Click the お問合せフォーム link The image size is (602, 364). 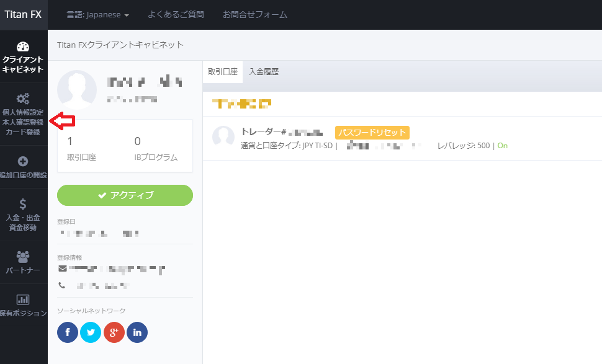tap(255, 15)
